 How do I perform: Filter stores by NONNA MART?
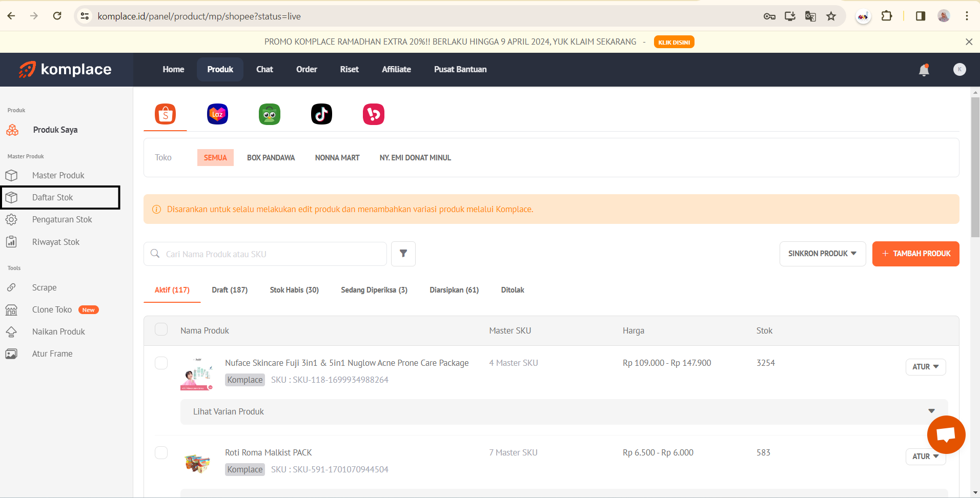(x=337, y=158)
